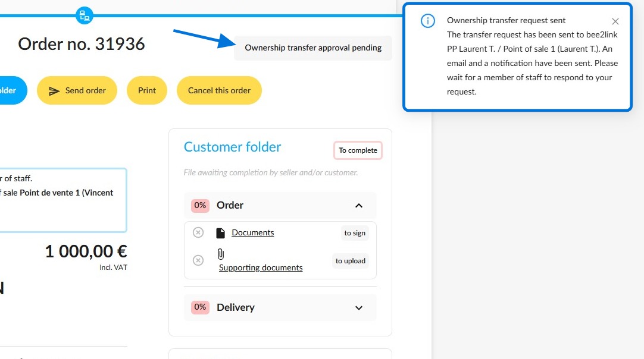Screen dimensions: 644x359
Task: Click the paperclip icon above Supporting documents
Action: [x=221, y=254]
